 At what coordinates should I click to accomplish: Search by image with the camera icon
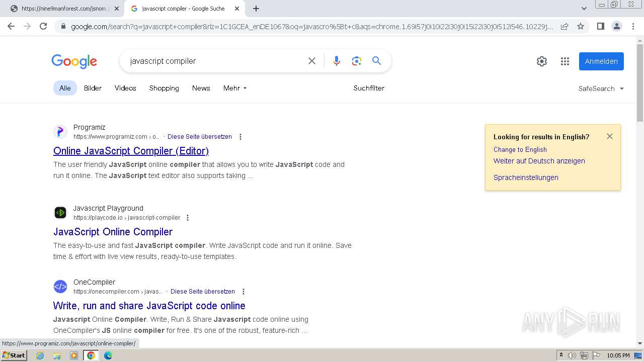coord(357,61)
